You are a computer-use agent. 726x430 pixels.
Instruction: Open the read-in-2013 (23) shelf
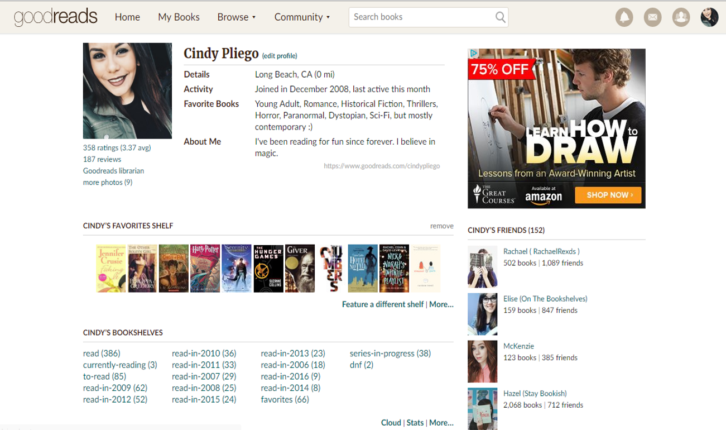[x=293, y=353]
